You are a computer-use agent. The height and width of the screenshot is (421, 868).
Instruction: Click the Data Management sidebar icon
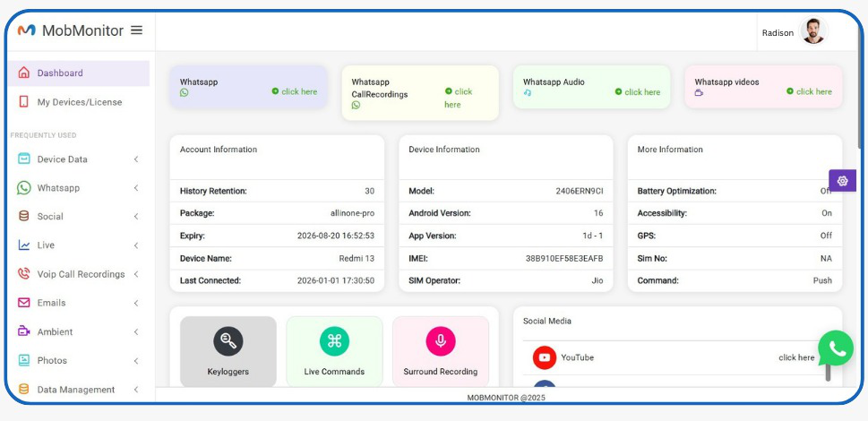(24, 389)
